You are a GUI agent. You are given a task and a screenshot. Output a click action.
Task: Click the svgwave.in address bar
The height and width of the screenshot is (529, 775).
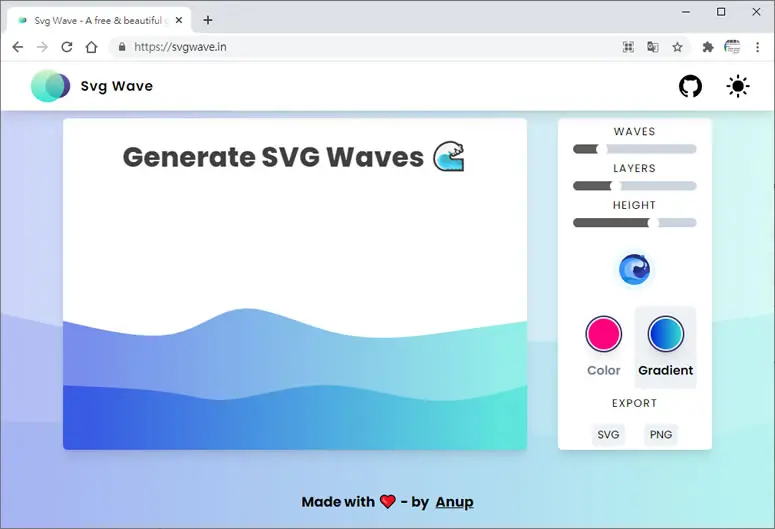coord(366,47)
